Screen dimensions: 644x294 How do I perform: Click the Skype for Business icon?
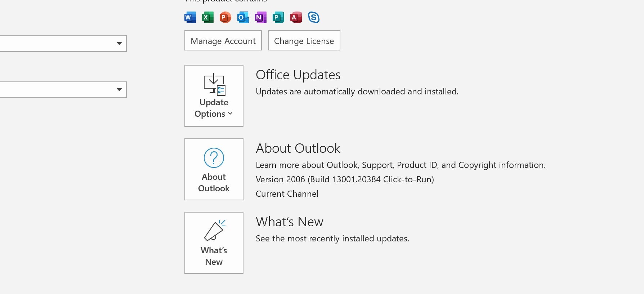[x=314, y=17]
